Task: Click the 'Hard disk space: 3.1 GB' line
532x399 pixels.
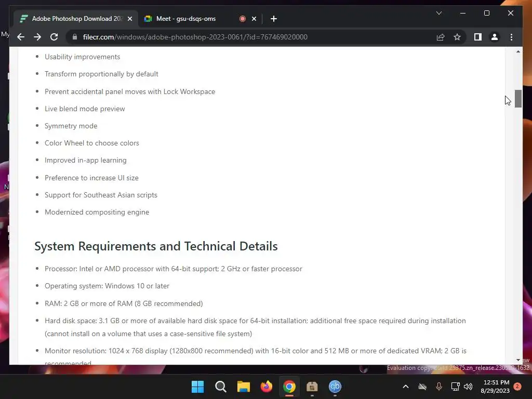Action: 255,327
